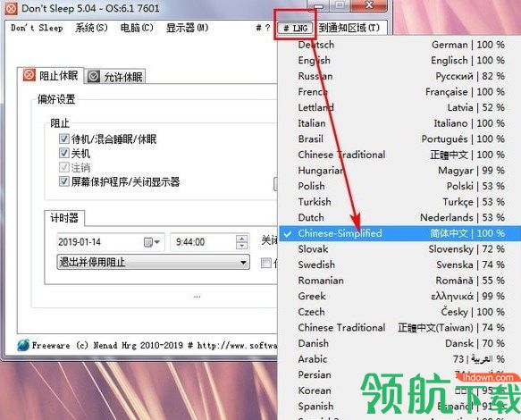This screenshot has width=521, height=420.
Task: Click 到通知区域(T) to minimize to tray
Action: [x=349, y=28]
